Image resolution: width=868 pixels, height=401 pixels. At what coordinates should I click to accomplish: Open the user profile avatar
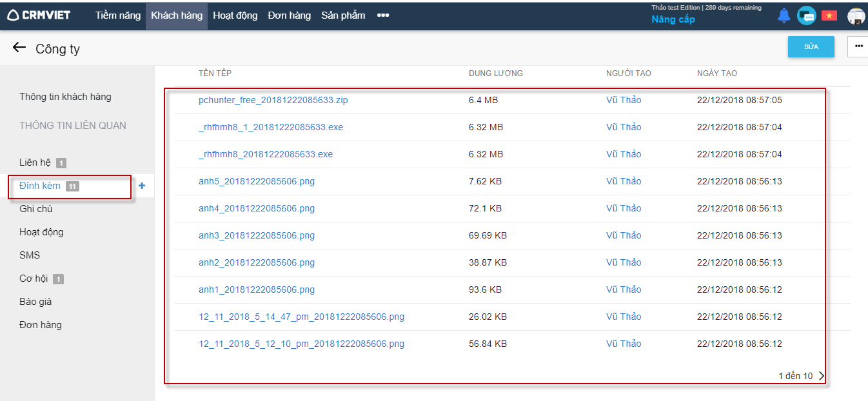[x=856, y=16]
